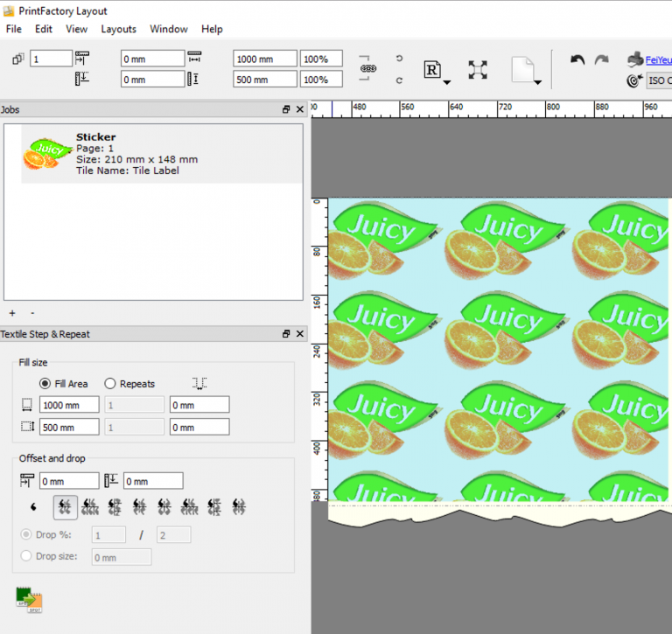
Task: Click the copies icon beside the quantity field
Action: point(18,59)
